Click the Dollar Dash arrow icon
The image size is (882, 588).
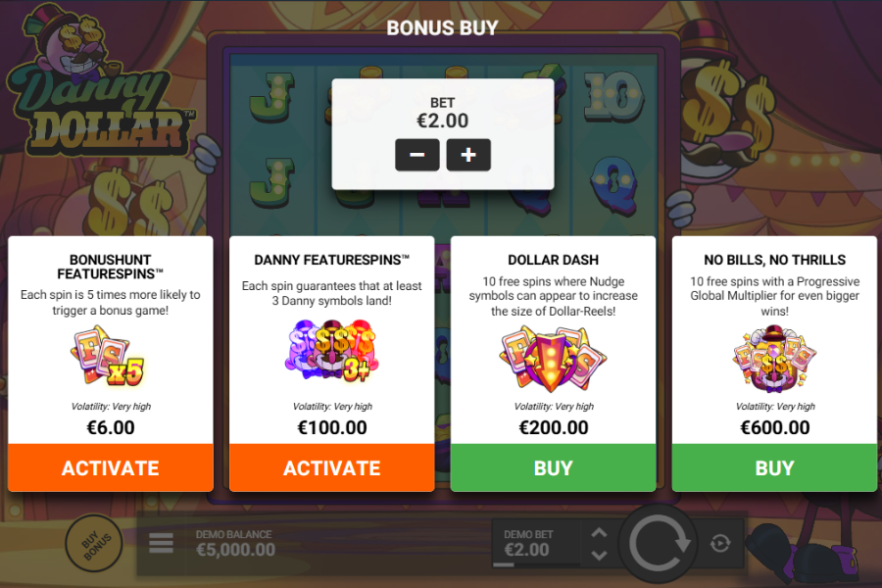553,360
